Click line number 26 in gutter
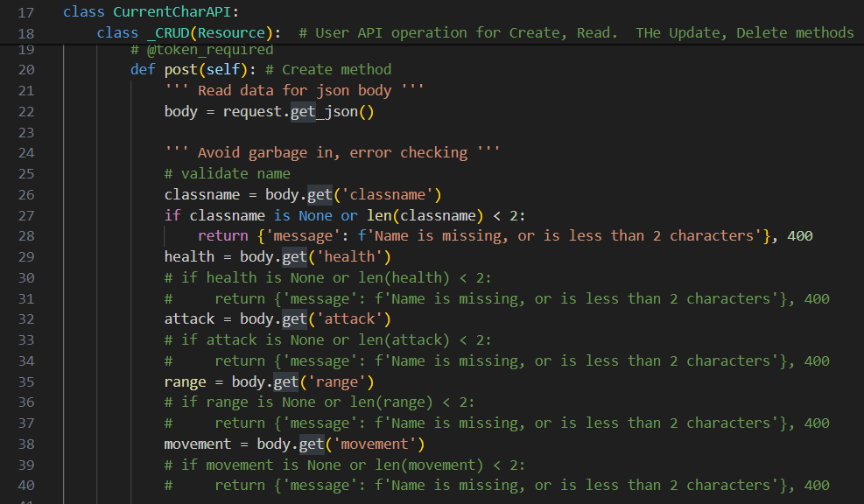 click(x=26, y=195)
